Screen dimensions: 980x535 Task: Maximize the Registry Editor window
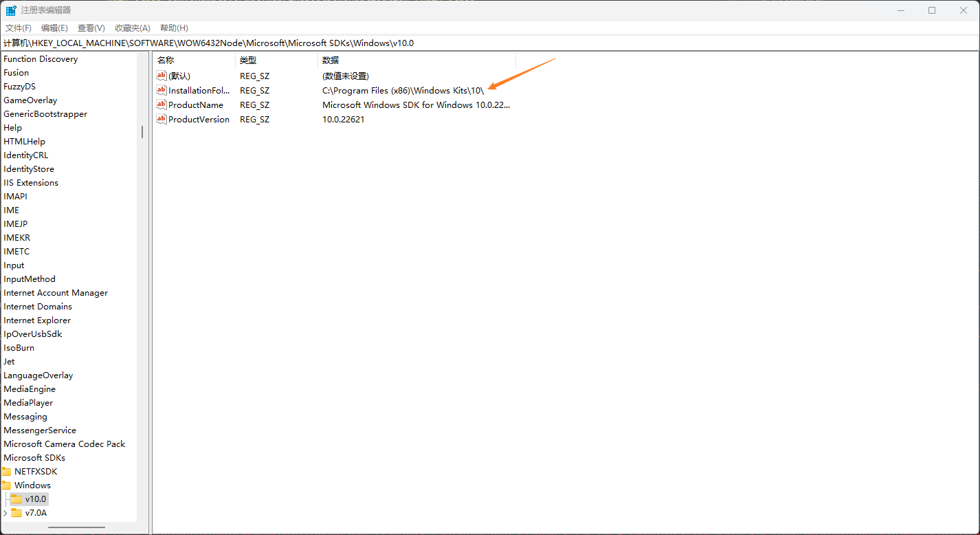932,10
